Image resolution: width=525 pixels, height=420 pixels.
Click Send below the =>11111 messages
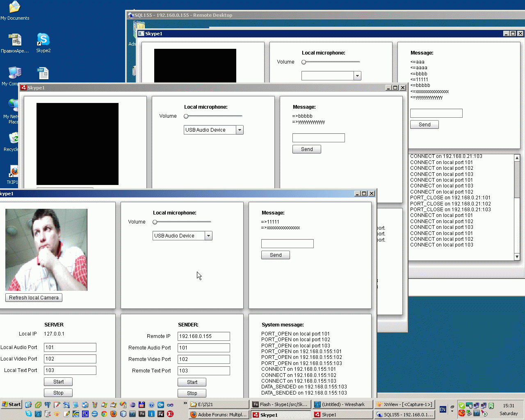click(276, 255)
